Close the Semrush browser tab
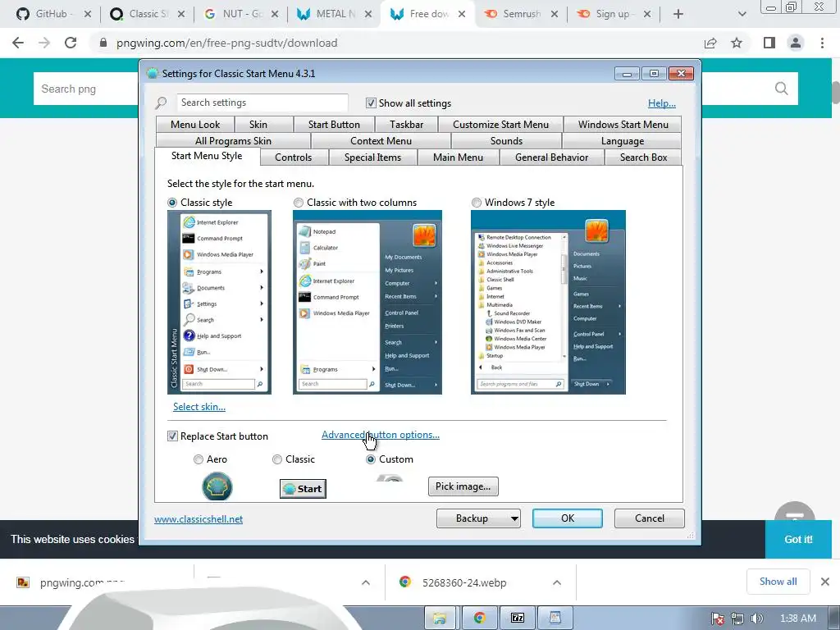The image size is (840, 630). [x=555, y=14]
